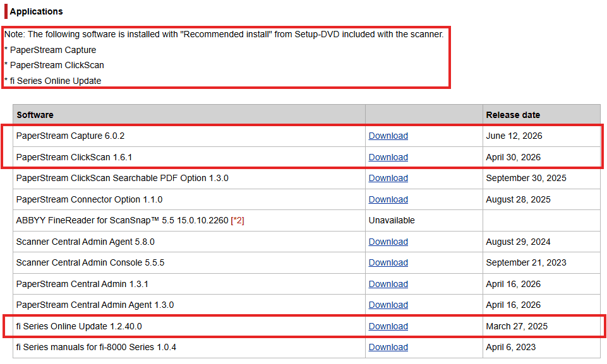The width and height of the screenshot is (607, 364).
Task: Click the PaperStream Central Admin Agent 1.3.0 name
Action: 95,305
